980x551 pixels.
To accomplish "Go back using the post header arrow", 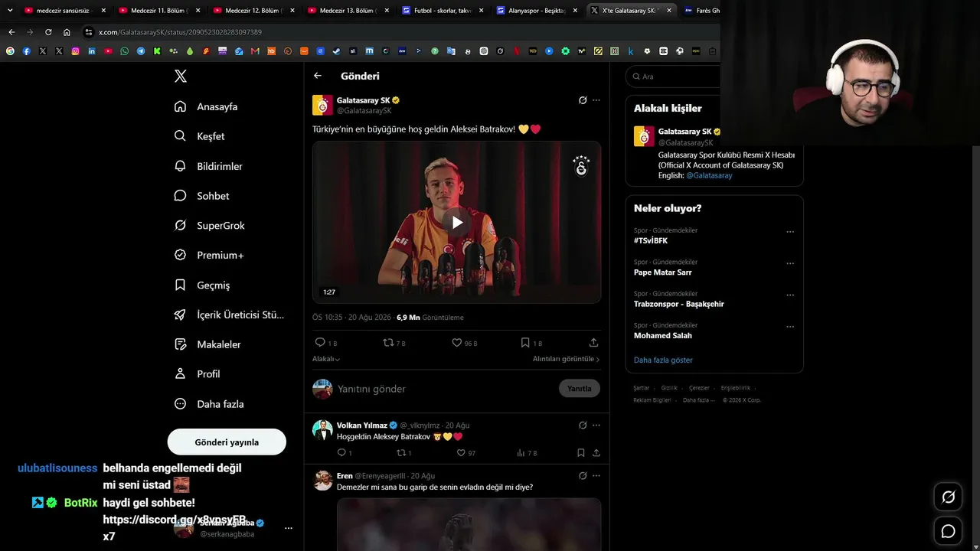I will coord(318,76).
